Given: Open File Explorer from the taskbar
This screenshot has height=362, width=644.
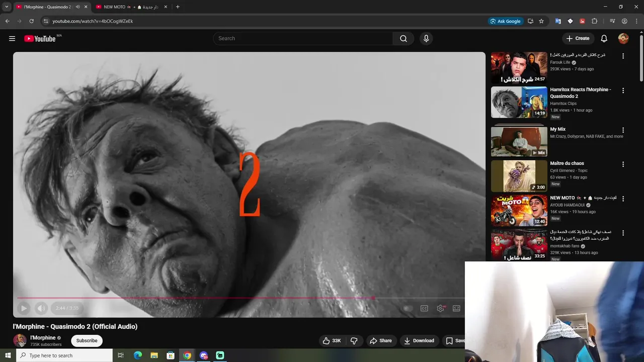Looking at the screenshot, I should (154, 355).
